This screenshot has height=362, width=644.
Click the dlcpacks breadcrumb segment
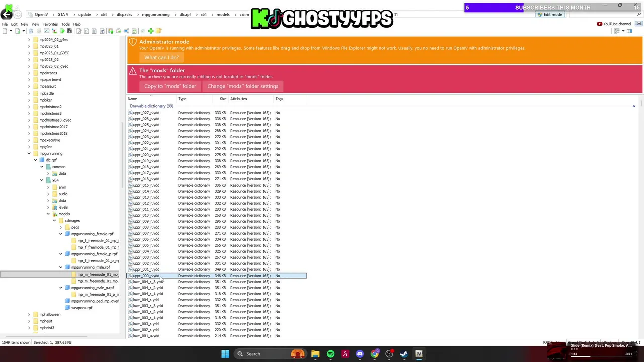coord(124,15)
